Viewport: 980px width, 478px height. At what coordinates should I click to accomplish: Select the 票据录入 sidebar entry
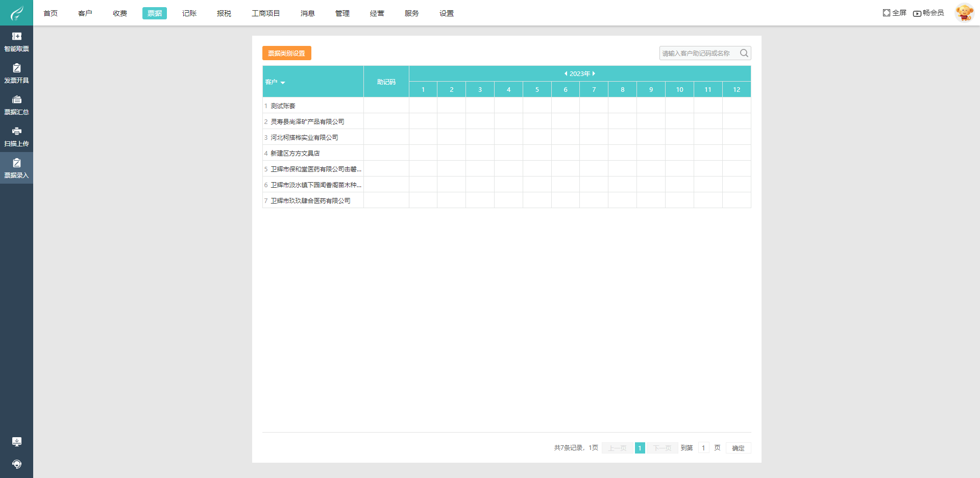click(17, 168)
